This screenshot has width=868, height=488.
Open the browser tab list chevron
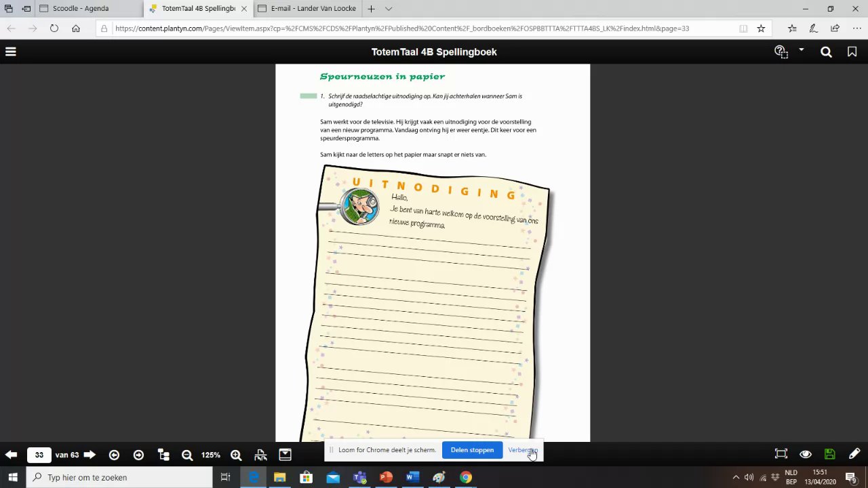click(389, 9)
